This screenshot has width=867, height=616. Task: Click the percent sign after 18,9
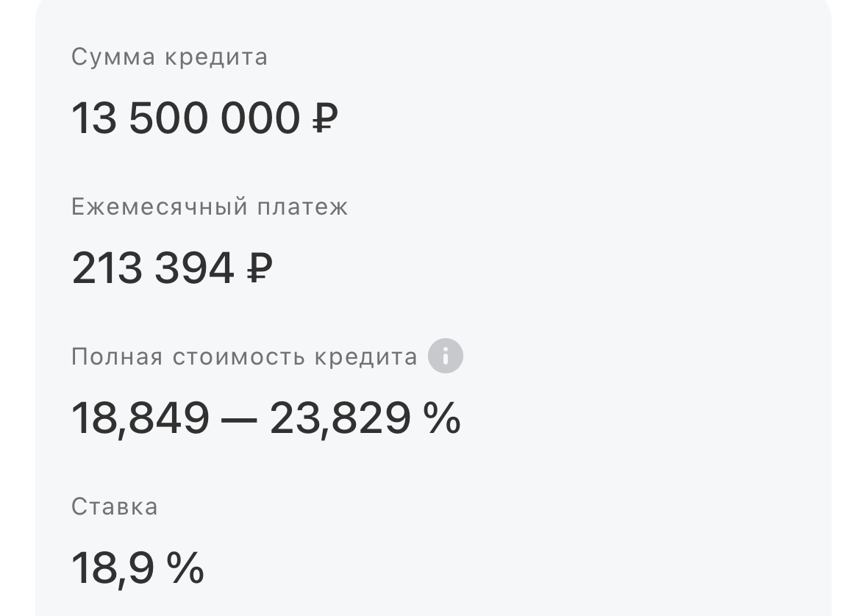pyautogui.click(x=185, y=567)
